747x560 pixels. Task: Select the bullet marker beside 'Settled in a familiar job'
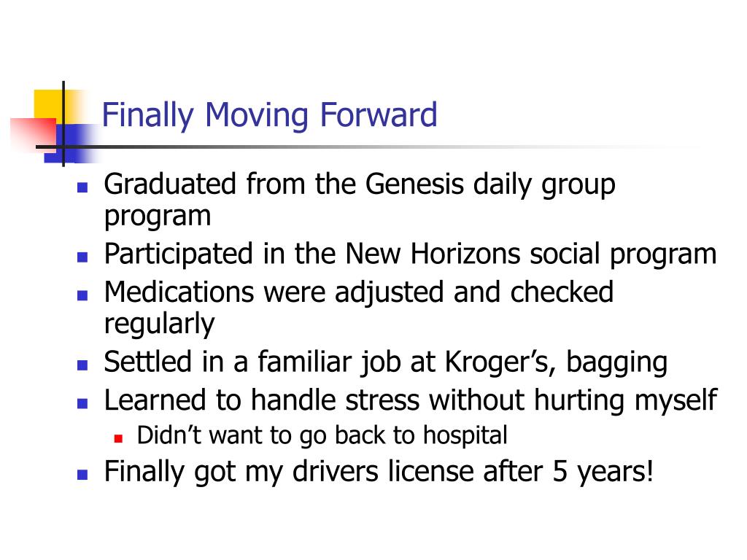tap(82, 365)
